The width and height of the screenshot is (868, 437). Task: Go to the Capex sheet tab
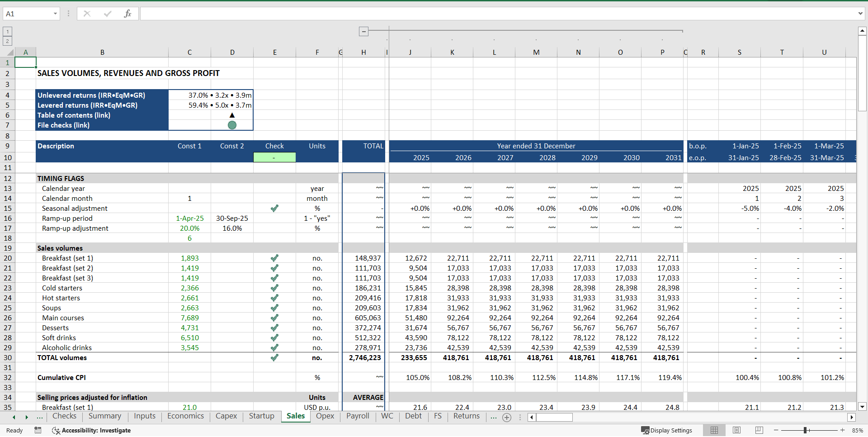click(x=226, y=416)
